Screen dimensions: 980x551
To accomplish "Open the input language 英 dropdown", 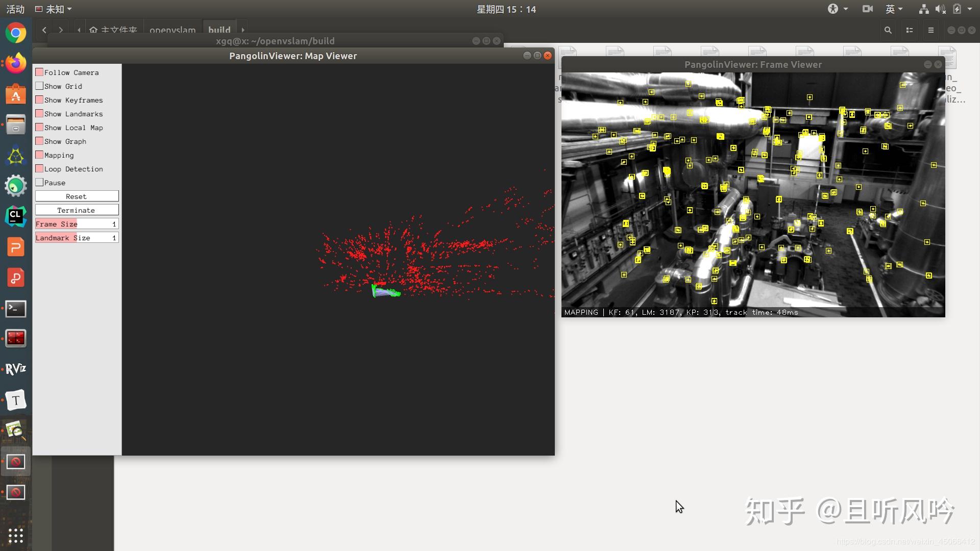I will (x=894, y=9).
